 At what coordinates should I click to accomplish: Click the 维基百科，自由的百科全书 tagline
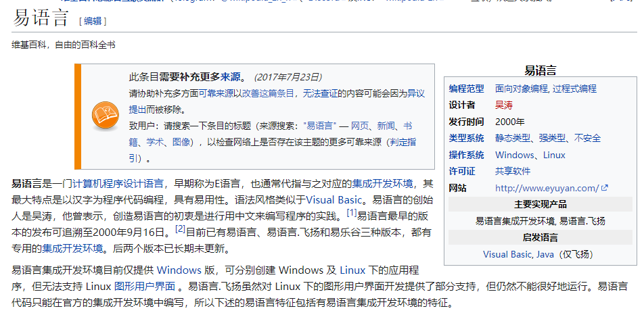64,45
